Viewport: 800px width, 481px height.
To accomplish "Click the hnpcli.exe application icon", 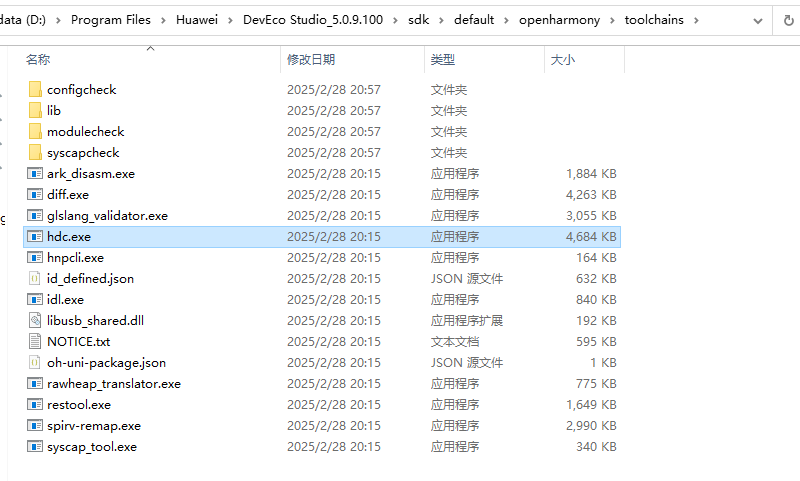I will click(35, 257).
